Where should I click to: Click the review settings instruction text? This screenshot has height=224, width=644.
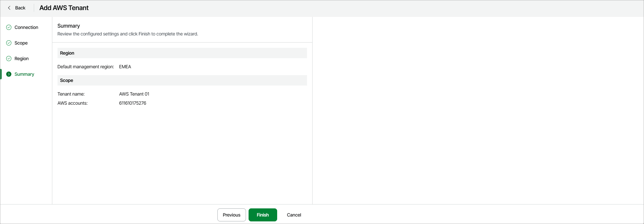128,34
